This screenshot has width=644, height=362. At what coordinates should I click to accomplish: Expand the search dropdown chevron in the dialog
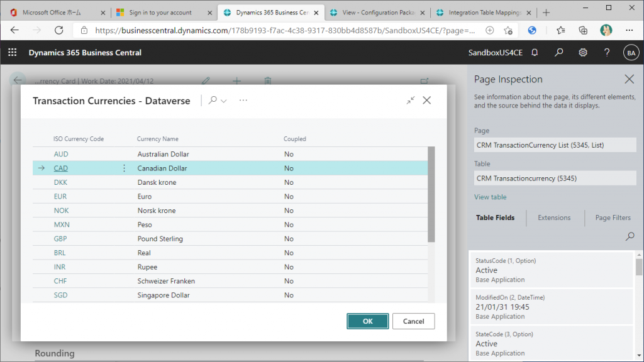tap(224, 101)
